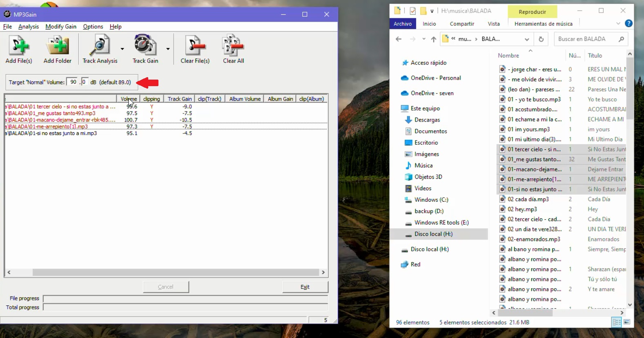Screen dimensions: 644x338
Task: Open the File menu in MP3Gain
Action: 7,27
